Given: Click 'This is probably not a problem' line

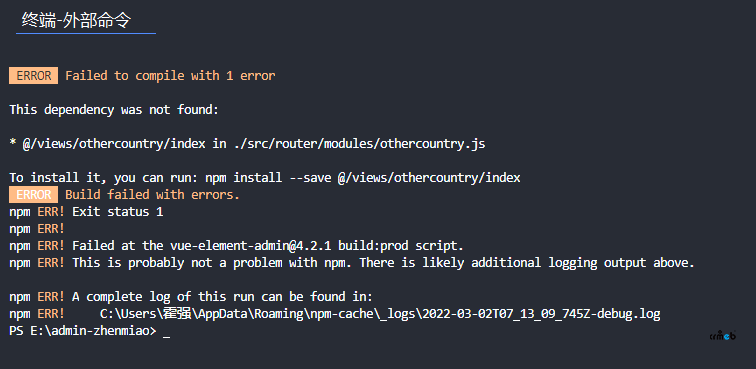Looking at the screenshot, I should click(352, 263).
